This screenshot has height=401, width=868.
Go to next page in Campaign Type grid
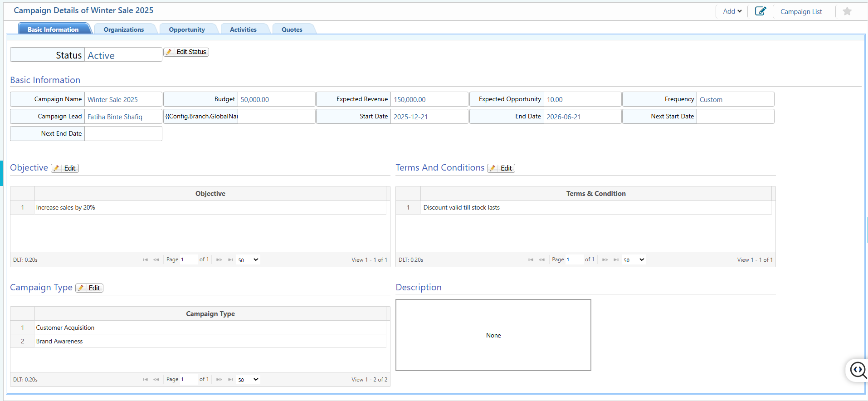coord(219,380)
